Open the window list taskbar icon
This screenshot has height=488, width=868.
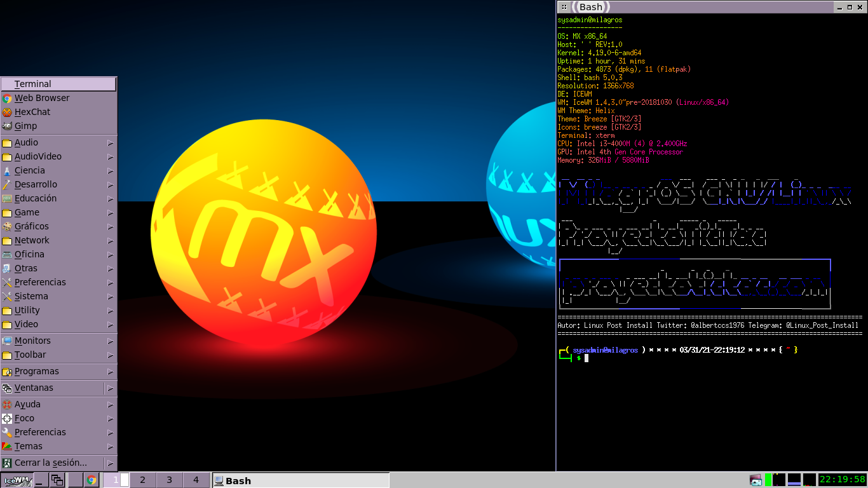pos(57,480)
